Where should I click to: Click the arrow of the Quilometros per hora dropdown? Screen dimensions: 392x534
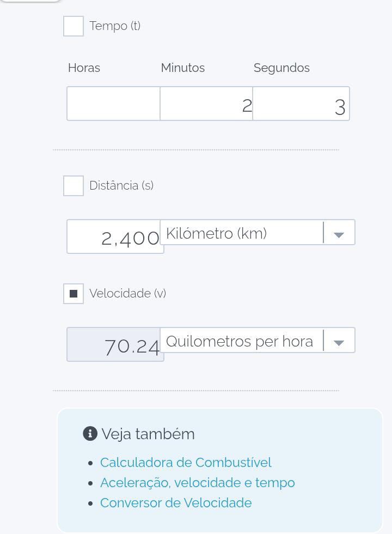tap(339, 342)
